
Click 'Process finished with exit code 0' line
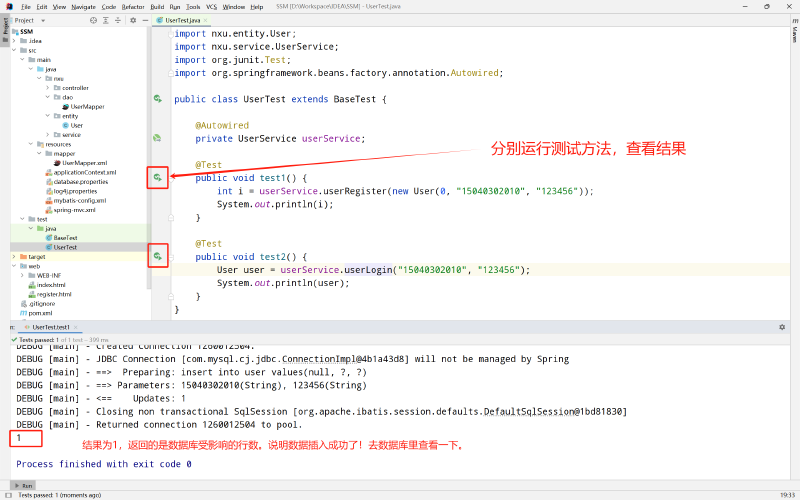tap(104, 464)
